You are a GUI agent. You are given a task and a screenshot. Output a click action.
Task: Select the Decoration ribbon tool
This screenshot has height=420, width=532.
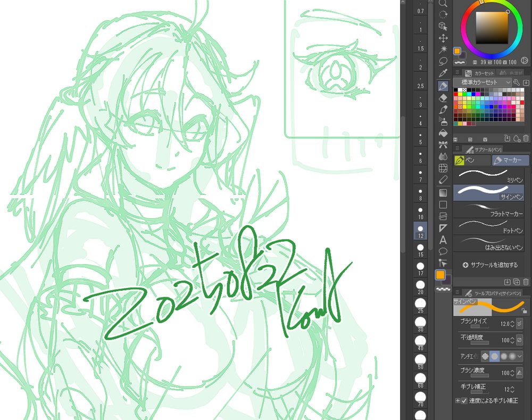[x=443, y=145]
